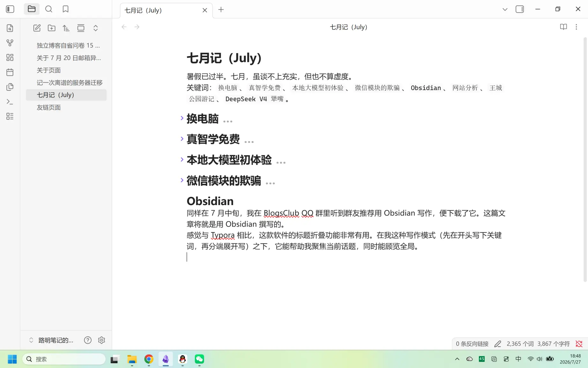Open Chrome from the taskbar

tap(149, 359)
